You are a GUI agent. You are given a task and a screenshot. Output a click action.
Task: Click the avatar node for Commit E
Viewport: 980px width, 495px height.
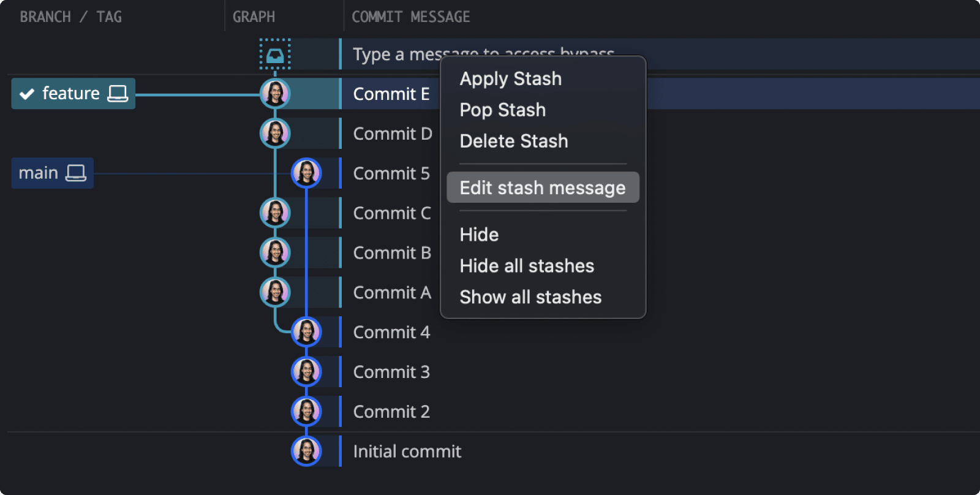click(275, 94)
